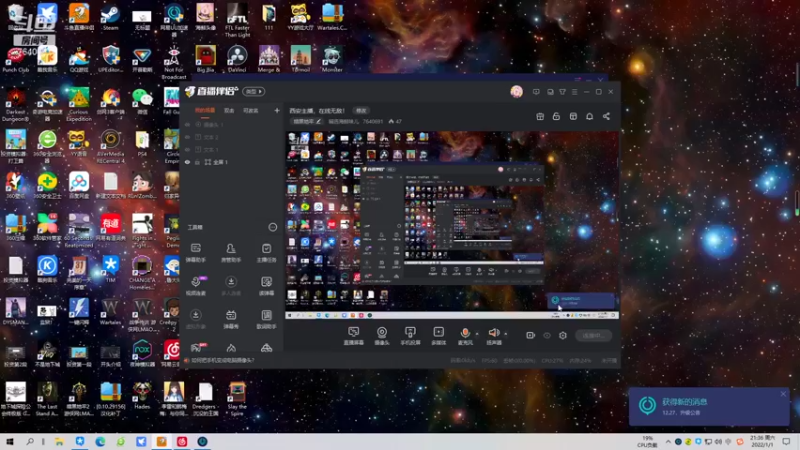The image size is (800, 450).
Task: Add a new scene with the plus button
Action: [277, 110]
